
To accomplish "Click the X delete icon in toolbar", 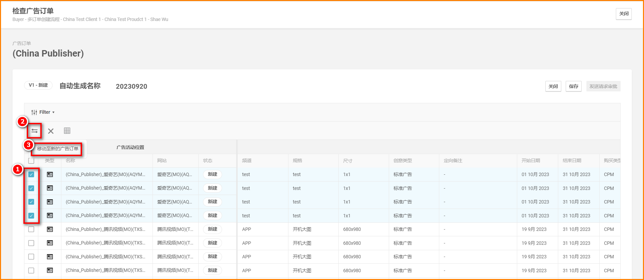I will tap(51, 131).
